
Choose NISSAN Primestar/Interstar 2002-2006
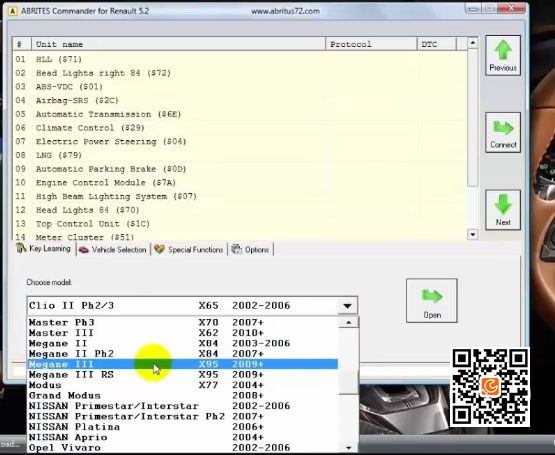(183, 406)
